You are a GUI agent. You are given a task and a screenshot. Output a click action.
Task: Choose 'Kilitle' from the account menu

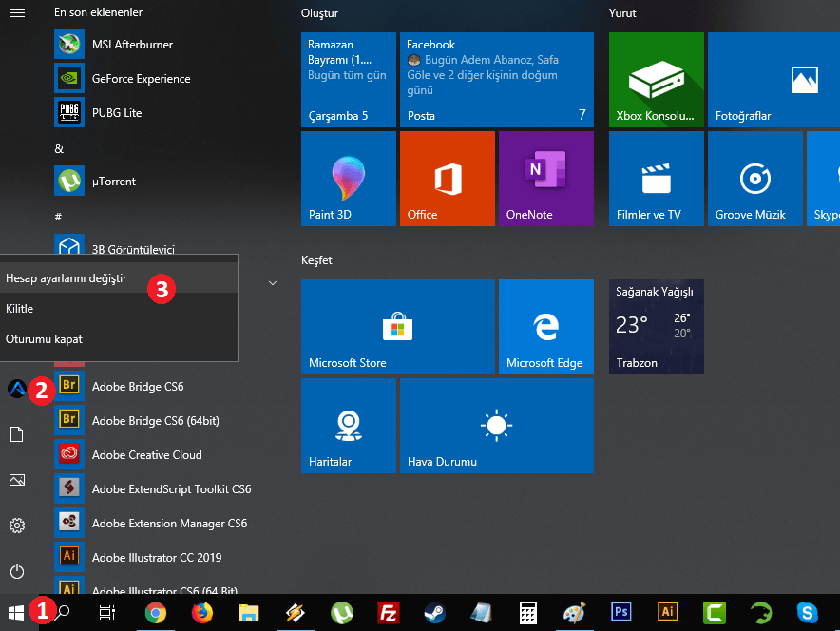point(20,309)
